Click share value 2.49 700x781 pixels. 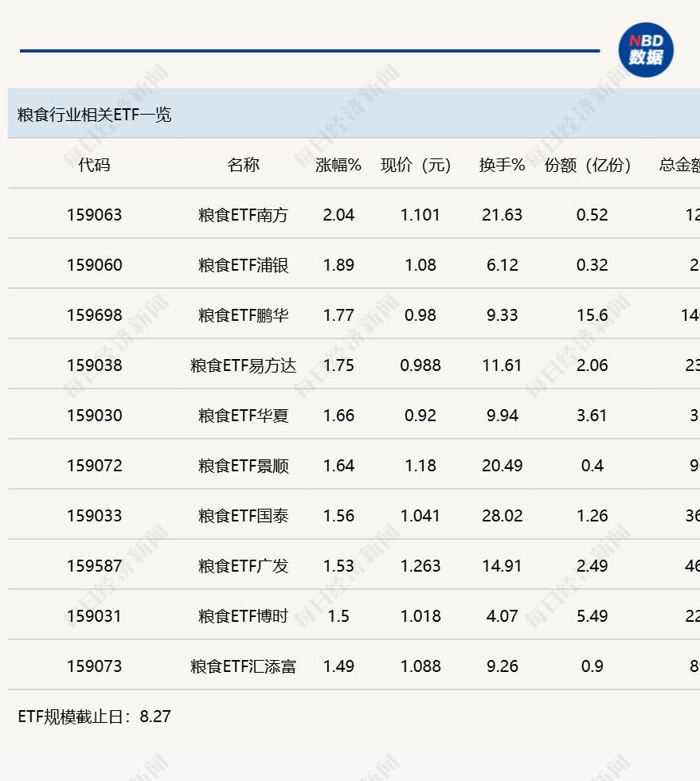point(592,566)
